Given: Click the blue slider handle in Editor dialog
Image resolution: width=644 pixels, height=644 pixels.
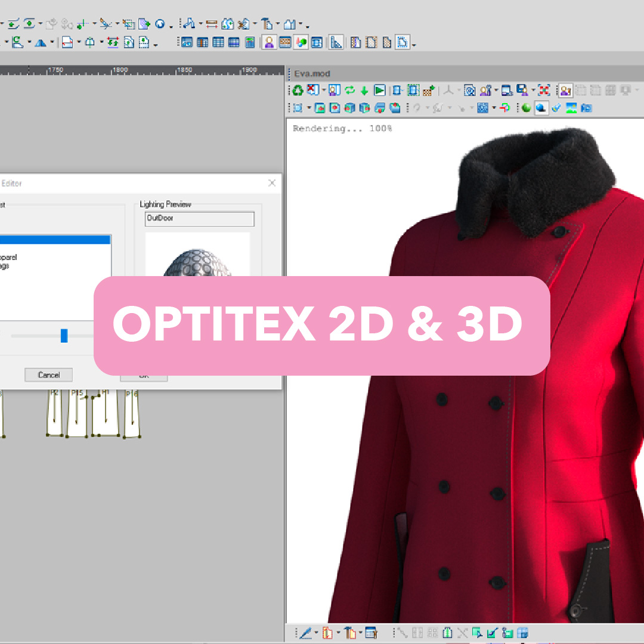Looking at the screenshot, I should pos(64,336).
